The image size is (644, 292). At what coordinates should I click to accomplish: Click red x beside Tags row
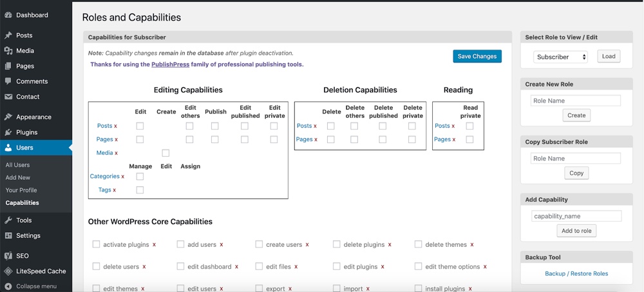click(x=114, y=190)
